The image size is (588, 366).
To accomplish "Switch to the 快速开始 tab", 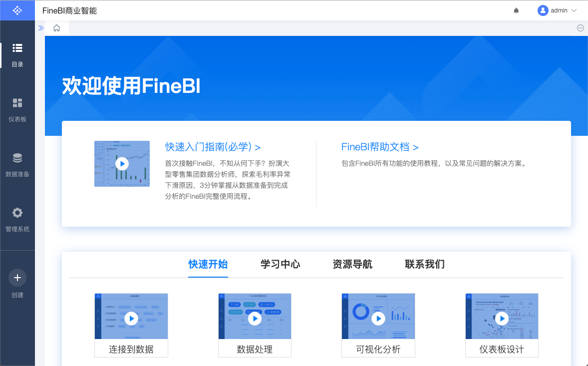I will [208, 264].
